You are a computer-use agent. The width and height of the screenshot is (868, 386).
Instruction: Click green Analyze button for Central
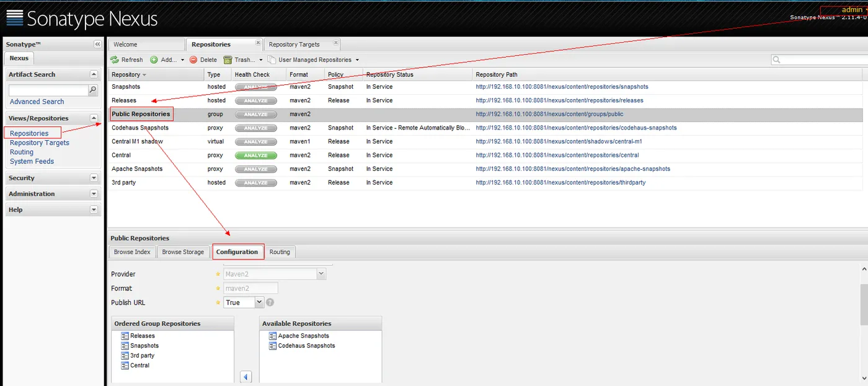coord(256,156)
